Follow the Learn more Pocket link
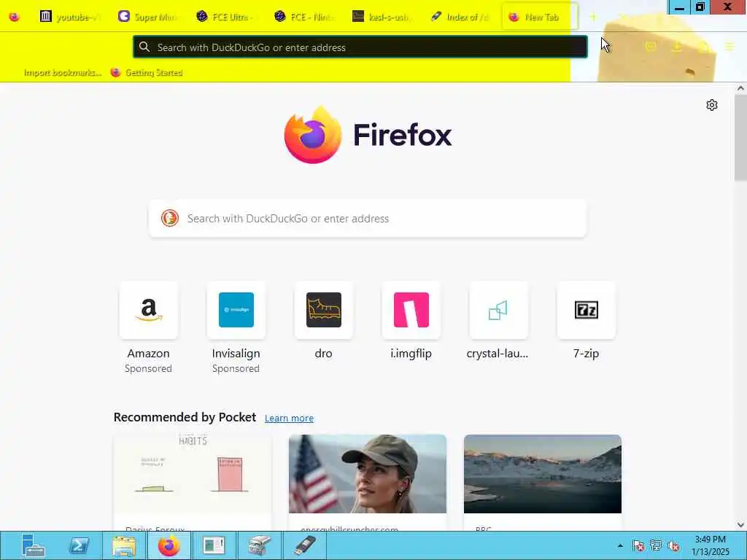This screenshot has height=560, width=747. [289, 418]
